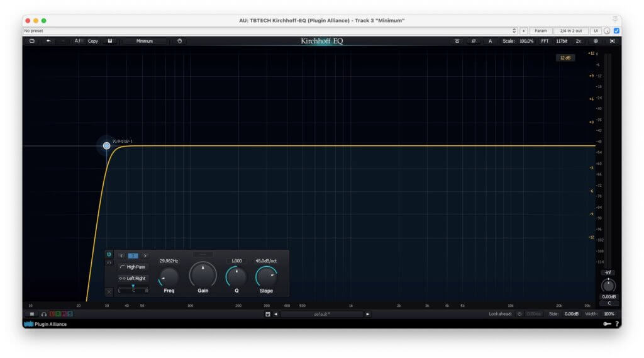Click the settings icon beside 2x
Screen dimensions: 644x358
pos(596,41)
